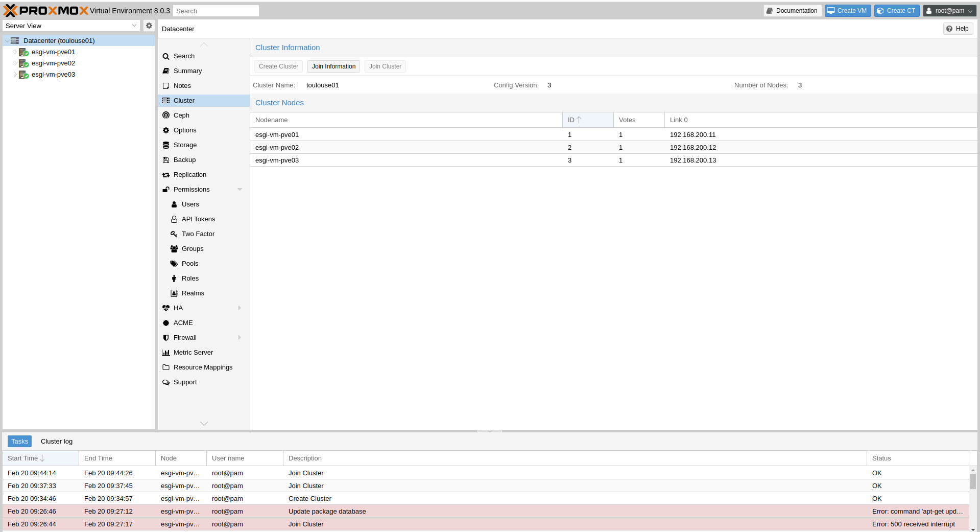Click the Realms address-book icon
The width and height of the screenshot is (980, 532).
pyautogui.click(x=174, y=293)
